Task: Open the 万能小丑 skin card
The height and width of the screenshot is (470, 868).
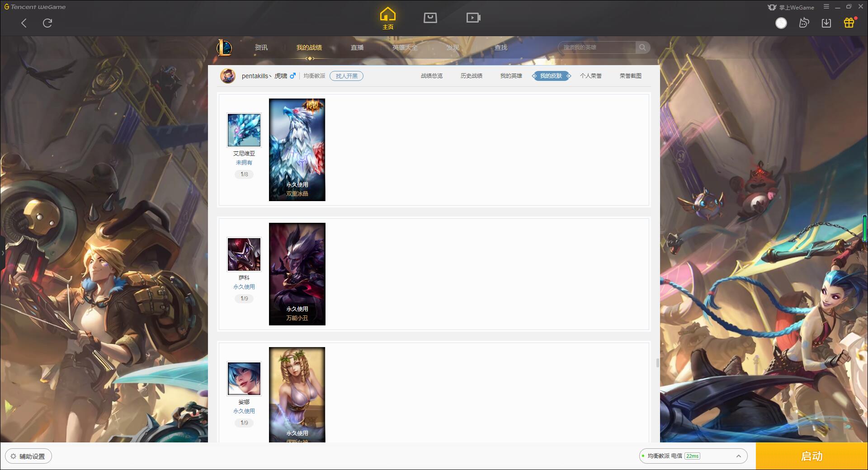Action: tap(297, 274)
